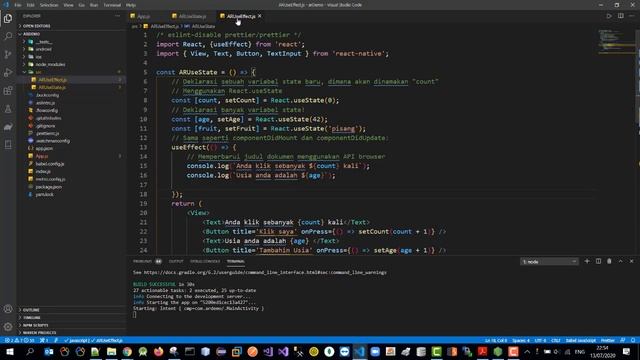
Task: Split the terminal panel
Action: 598,261
